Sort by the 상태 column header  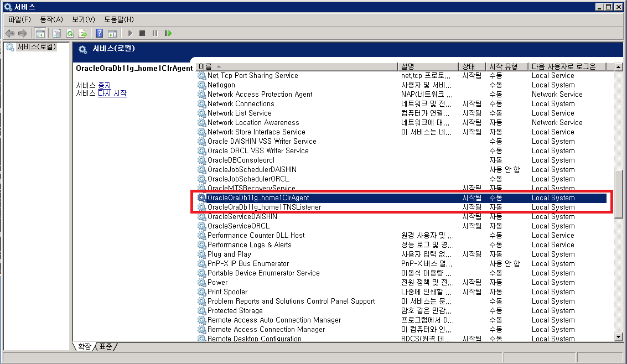pos(472,66)
